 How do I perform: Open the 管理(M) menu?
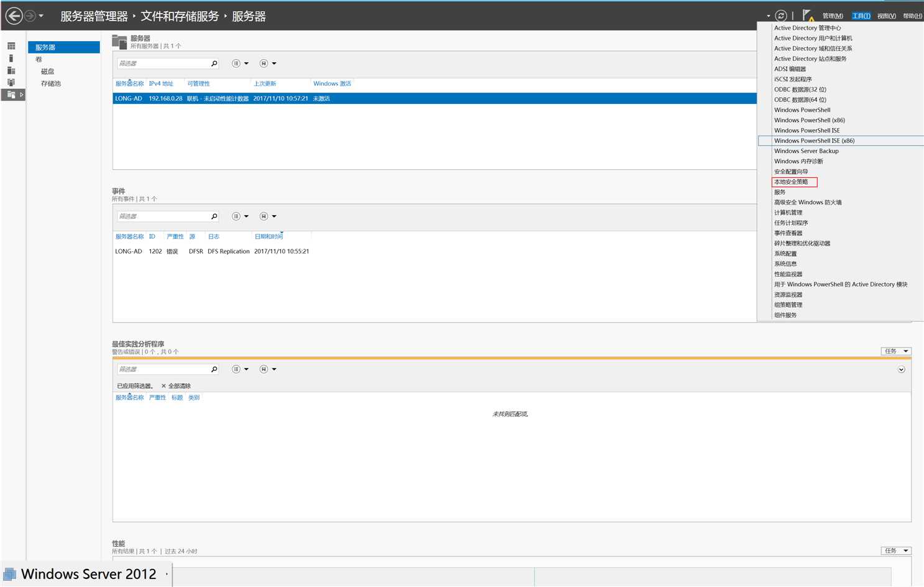(x=833, y=16)
